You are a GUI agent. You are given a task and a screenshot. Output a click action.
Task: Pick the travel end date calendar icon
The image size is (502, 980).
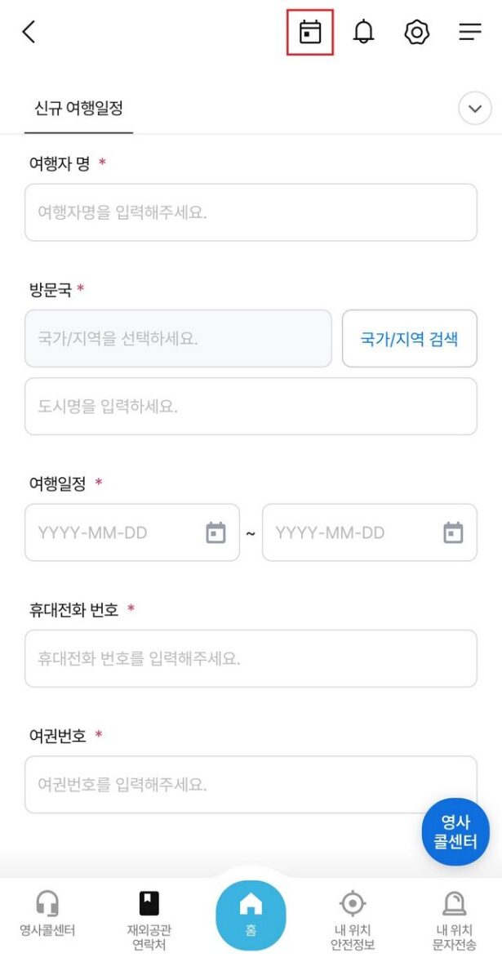coord(453,532)
